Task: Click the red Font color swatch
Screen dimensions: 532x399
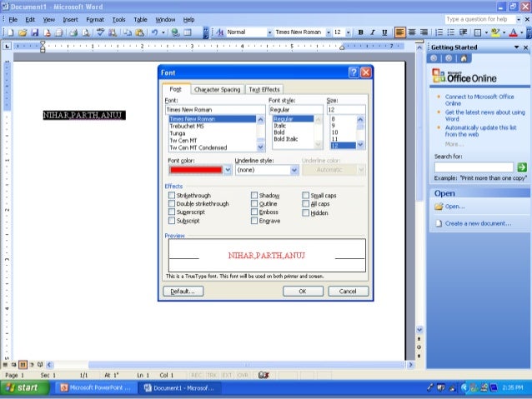Action: pyautogui.click(x=196, y=169)
